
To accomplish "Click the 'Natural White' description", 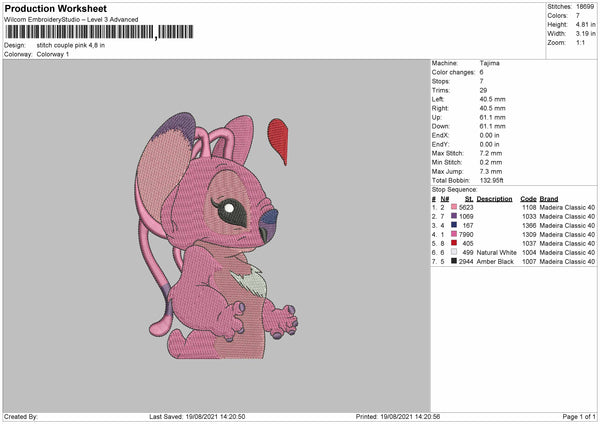I will 496,253.
